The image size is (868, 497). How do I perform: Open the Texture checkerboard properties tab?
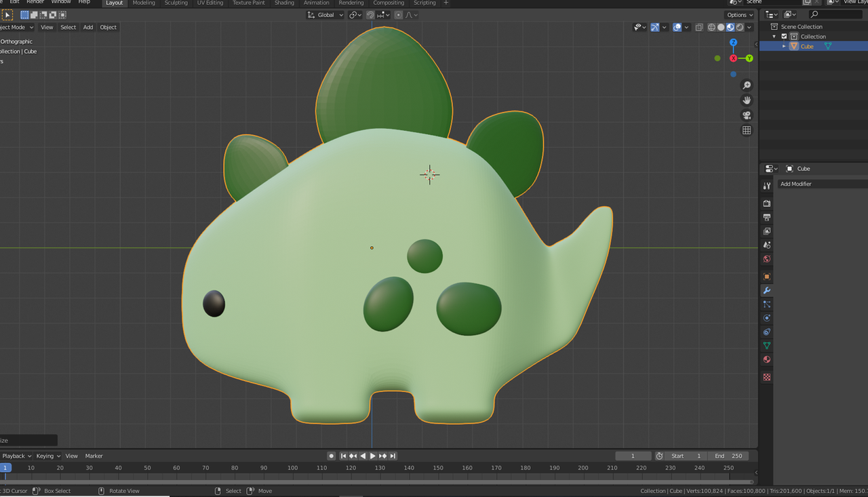click(x=767, y=377)
